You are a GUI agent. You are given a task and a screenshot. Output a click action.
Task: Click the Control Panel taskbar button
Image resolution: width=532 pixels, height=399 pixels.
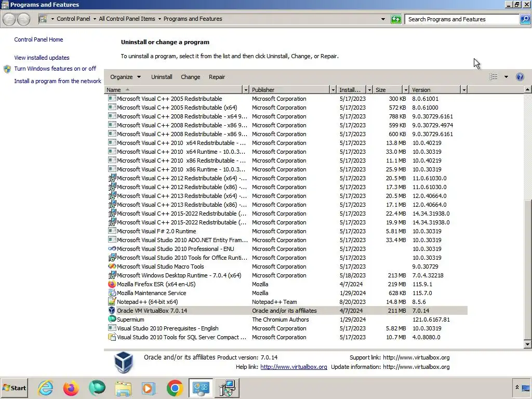(x=201, y=388)
